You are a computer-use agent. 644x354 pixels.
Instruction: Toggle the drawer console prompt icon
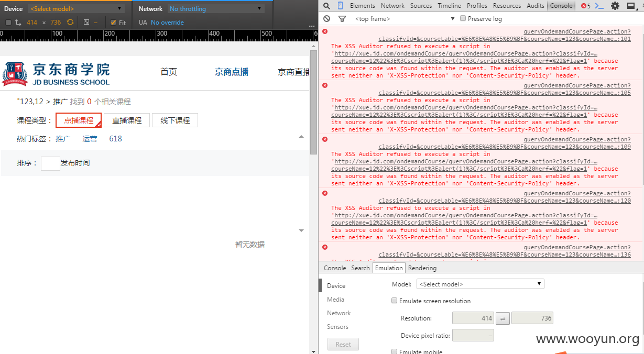pyautogui.click(x=599, y=6)
